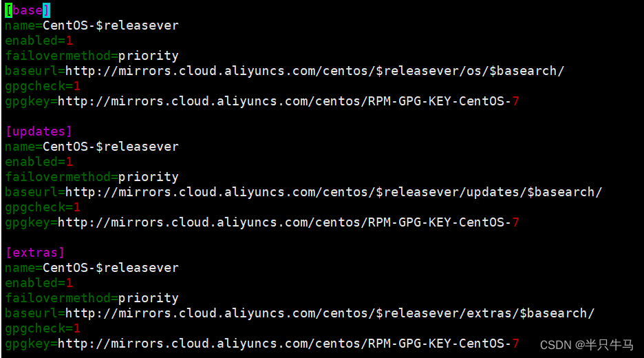Click failovermethod=priority in the base section
The height and width of the screenshot is (358, 644).
click(92, 56)
